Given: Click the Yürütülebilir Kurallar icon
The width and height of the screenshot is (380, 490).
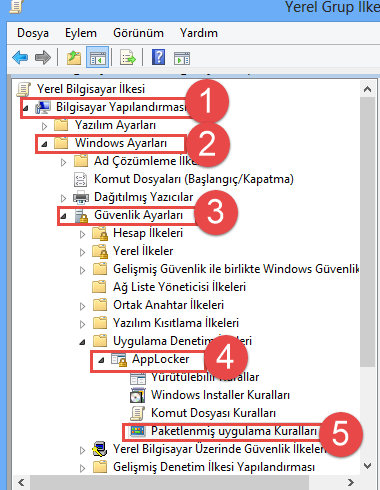Looking at the screenshot, I should click(138, 378).
